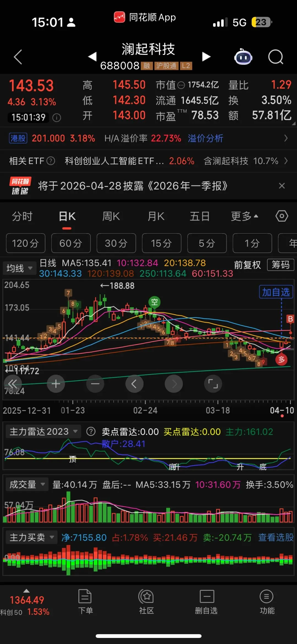Image resolution: width=297 pixels, height=644 pixels.
Task: Tap the help icon beside 主力雷达2023
Action: click(x=91, y=431)
